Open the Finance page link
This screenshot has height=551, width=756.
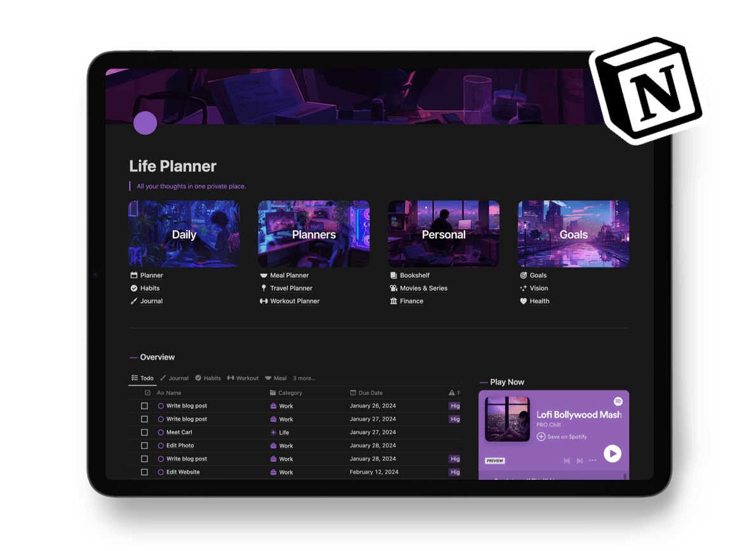click(x=412, y=301)
